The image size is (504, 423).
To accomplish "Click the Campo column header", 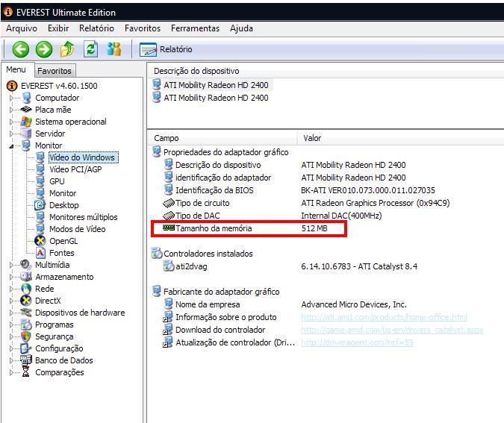I will [x=223, y=138].
